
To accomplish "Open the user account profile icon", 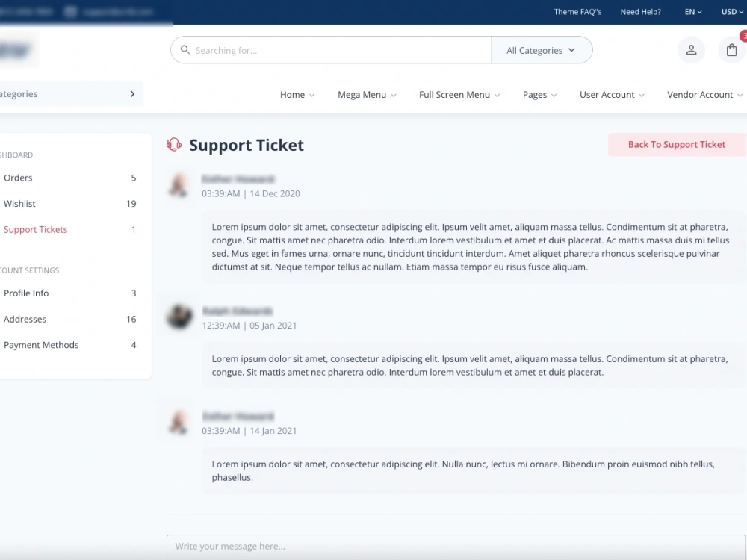I will 691,50.
